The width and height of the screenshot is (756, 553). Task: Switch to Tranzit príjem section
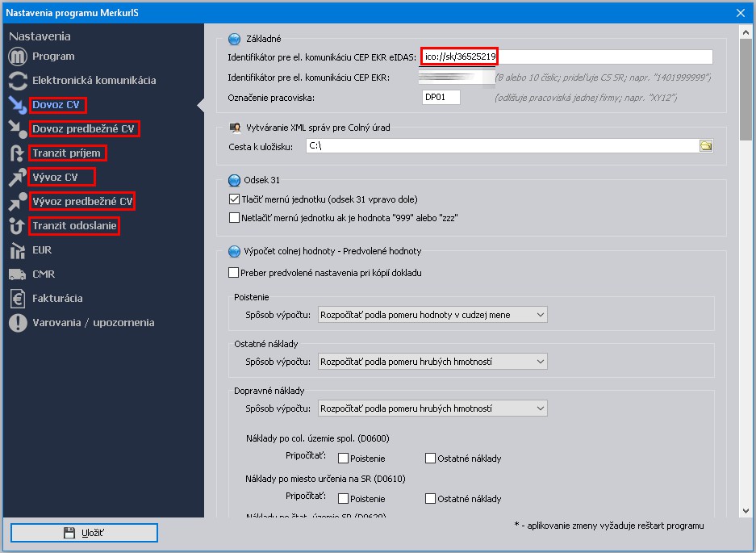(x=66, y=153)
